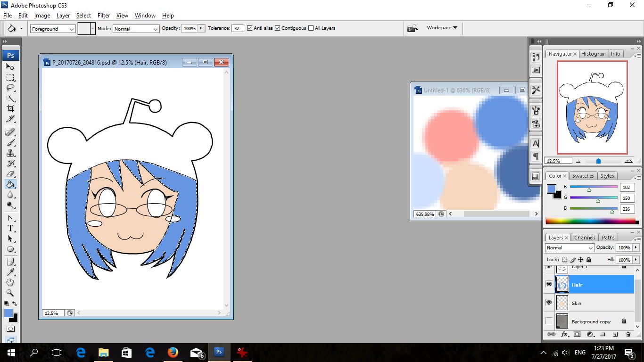The width and height of the screenshot is (644, 362).
Task: Open the Go to Bridge icon
Action: pyautogui.click(x=413, y=28)
